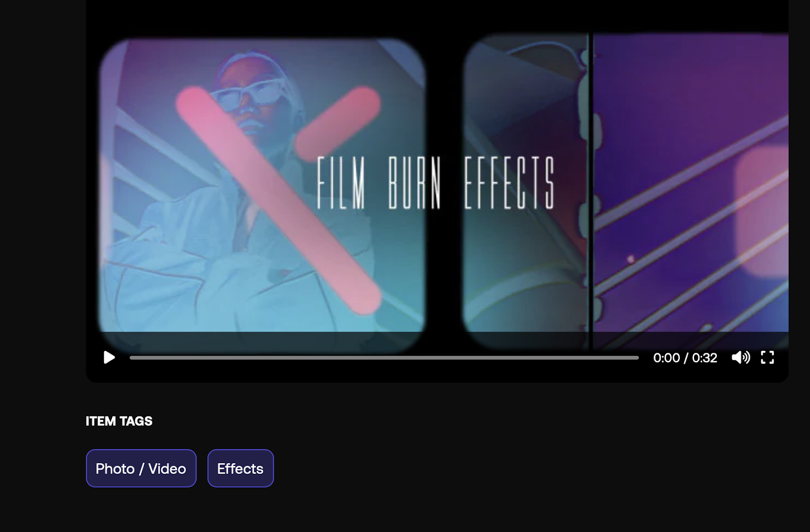Click the Film Burn Effects title text

click(x=436, y=183)
